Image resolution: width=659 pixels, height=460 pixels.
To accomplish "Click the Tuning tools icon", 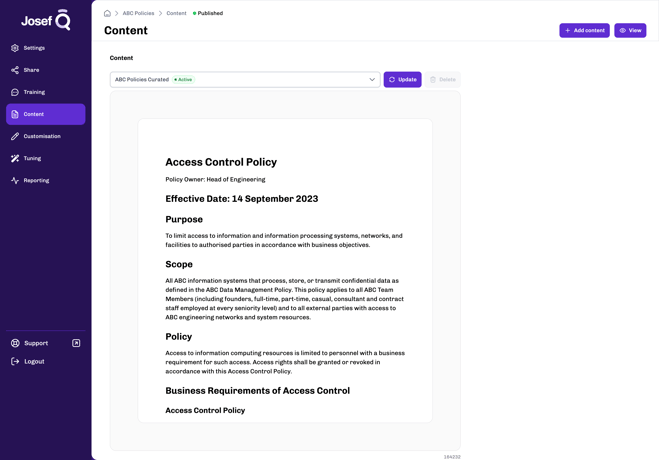I will tap(15, 158).
